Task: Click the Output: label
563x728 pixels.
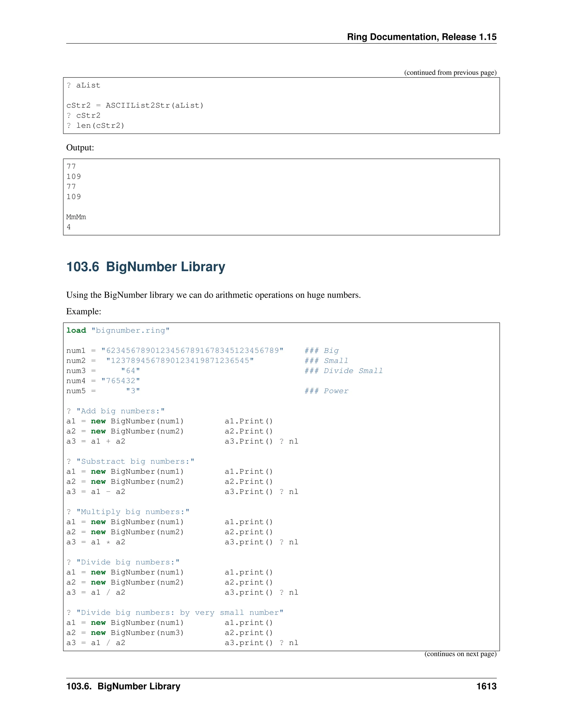Action: pyautogui.click(x=80, y=148)
